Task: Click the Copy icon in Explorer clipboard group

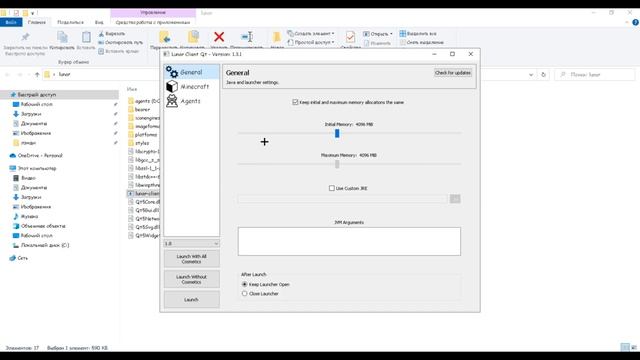Action: 62,37
